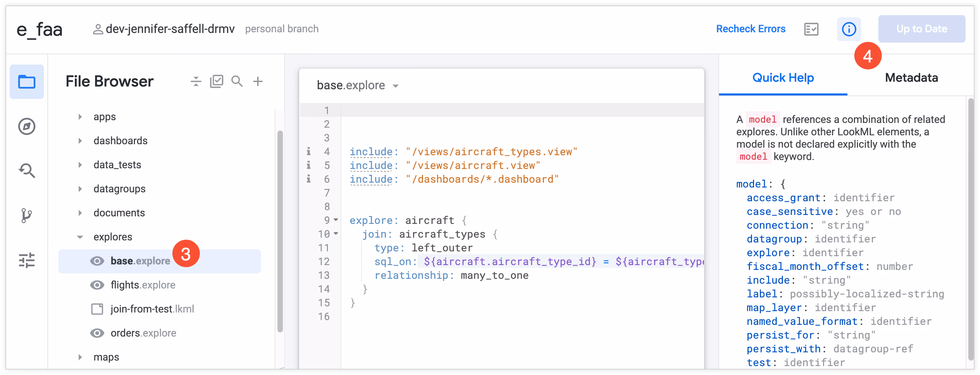The width and height of the screenshot is (980, 375).
Task: Search files with the magnifier icon
Action: (237, 81)
